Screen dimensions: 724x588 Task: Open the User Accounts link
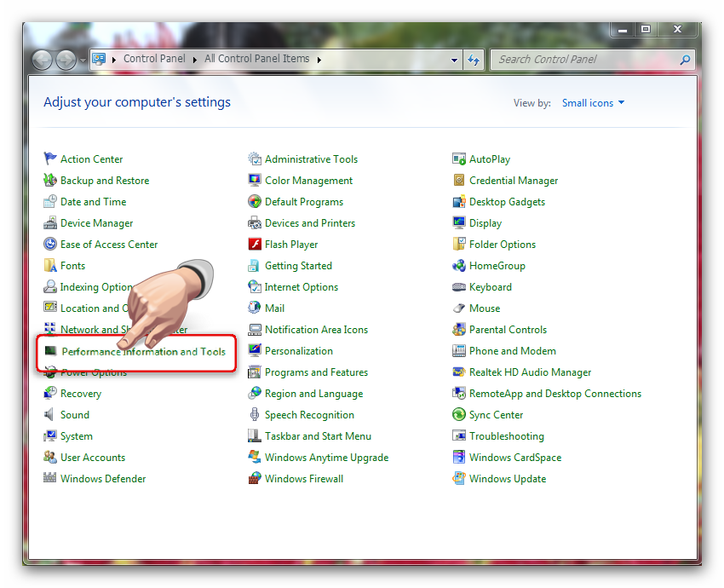93,458
